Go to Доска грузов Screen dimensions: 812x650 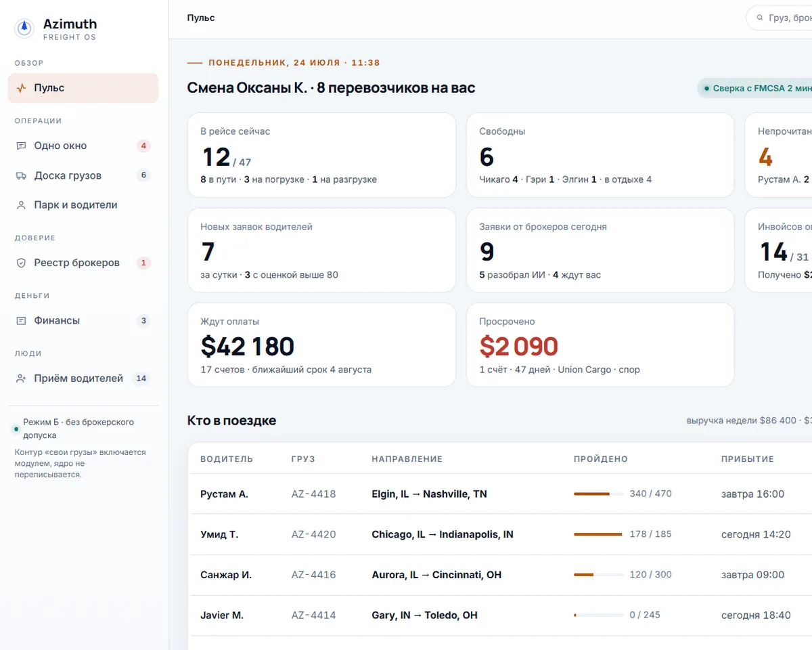[83, 175]
